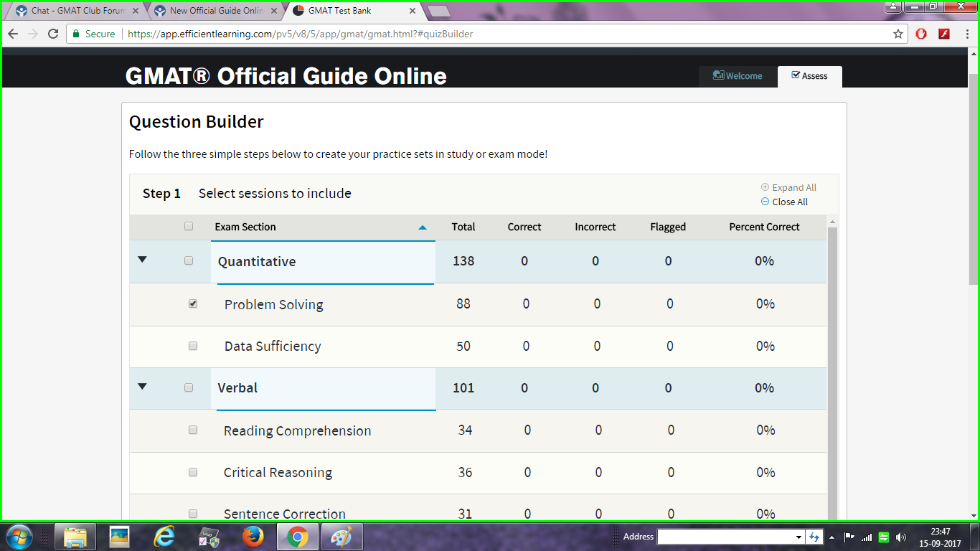
Task: Open the Action Center flag icon
Action: 849,537
